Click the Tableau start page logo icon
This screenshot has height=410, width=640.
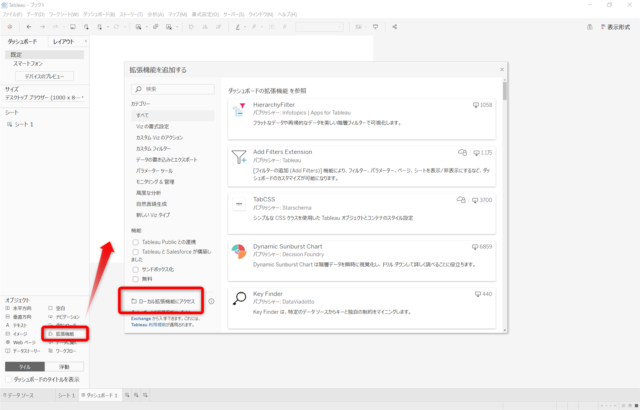pos(10,27)
